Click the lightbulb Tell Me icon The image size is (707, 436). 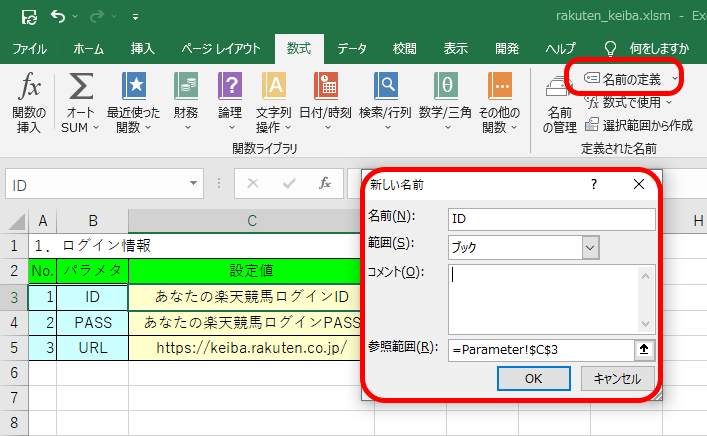(x=610, y=48)
